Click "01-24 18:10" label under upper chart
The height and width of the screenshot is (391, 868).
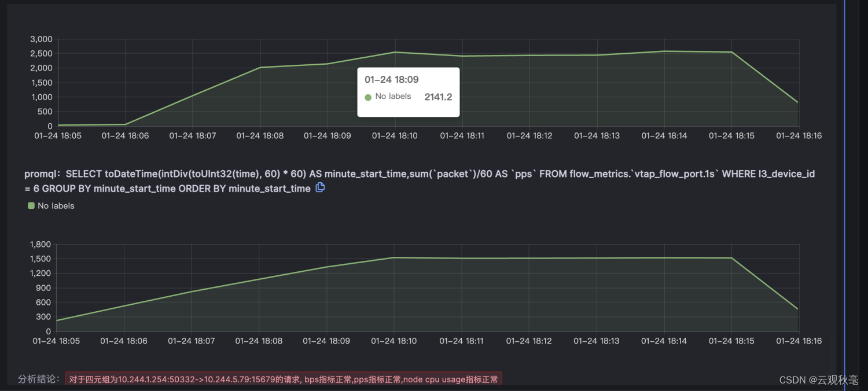(x=395, y=136)
